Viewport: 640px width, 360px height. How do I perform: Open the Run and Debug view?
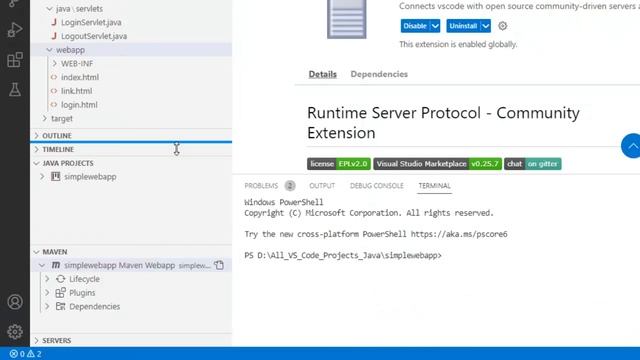pos(15,30)
